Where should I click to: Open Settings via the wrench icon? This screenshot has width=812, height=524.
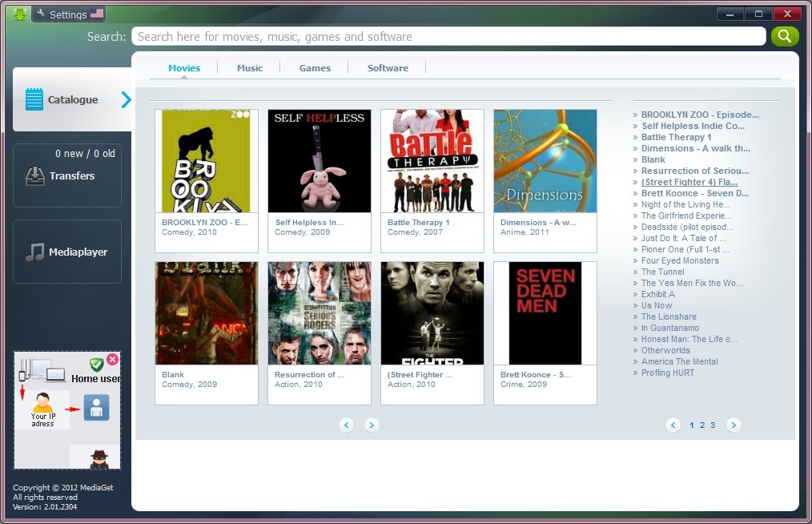tap(41, 14)
